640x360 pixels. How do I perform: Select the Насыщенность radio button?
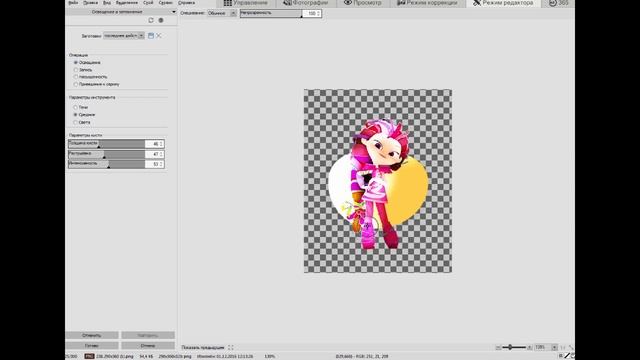(76, 77)
